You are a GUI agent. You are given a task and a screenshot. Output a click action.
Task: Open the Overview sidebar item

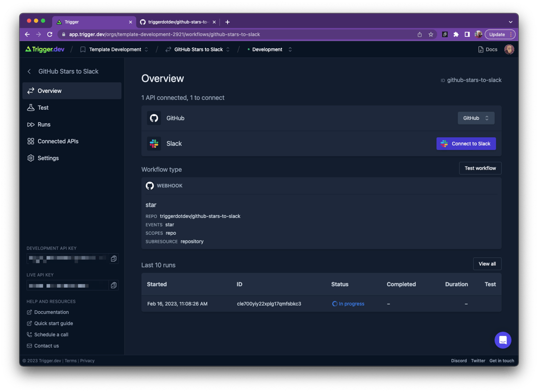71,91
